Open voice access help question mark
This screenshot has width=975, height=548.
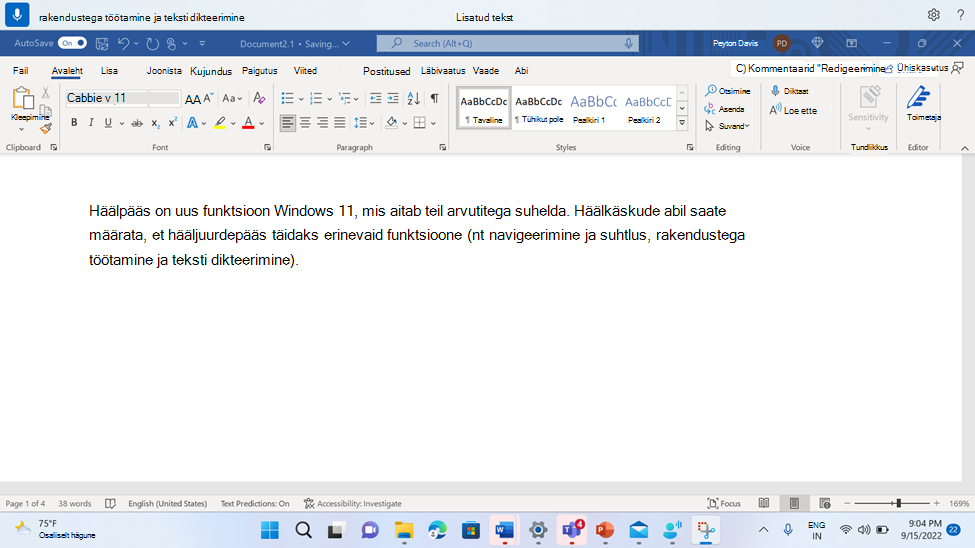coord(961,15)
